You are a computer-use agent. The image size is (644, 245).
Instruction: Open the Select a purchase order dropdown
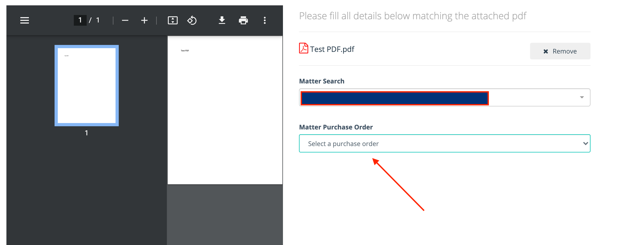point(445,143)
